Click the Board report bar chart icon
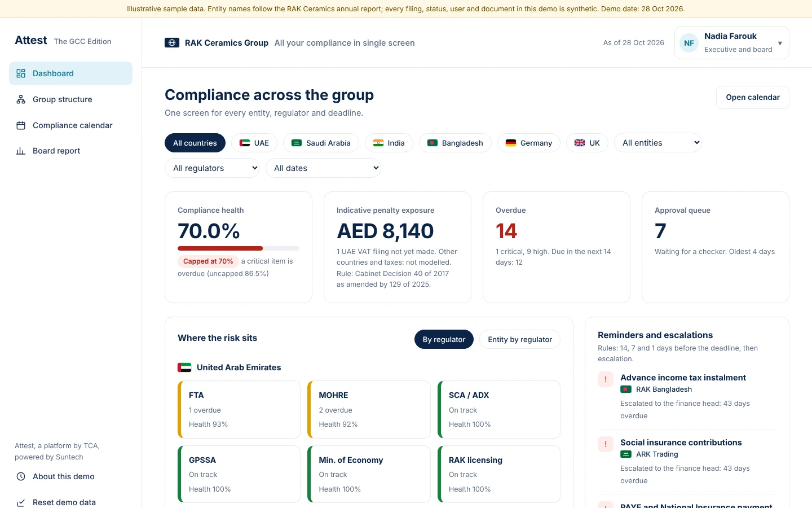 pyautogui.click(x=21, y=151)
